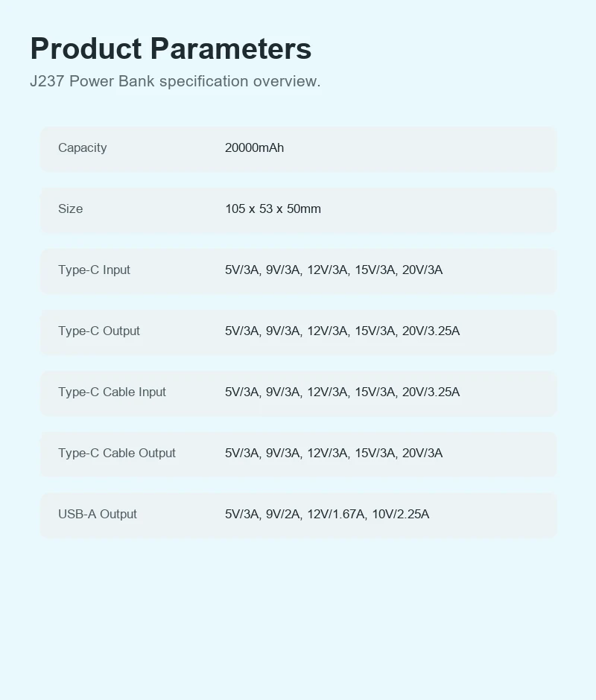This screenshot has height=700, width=596.
Task: Select the Type-C Cable Input label
Action: tap(112, 392)
